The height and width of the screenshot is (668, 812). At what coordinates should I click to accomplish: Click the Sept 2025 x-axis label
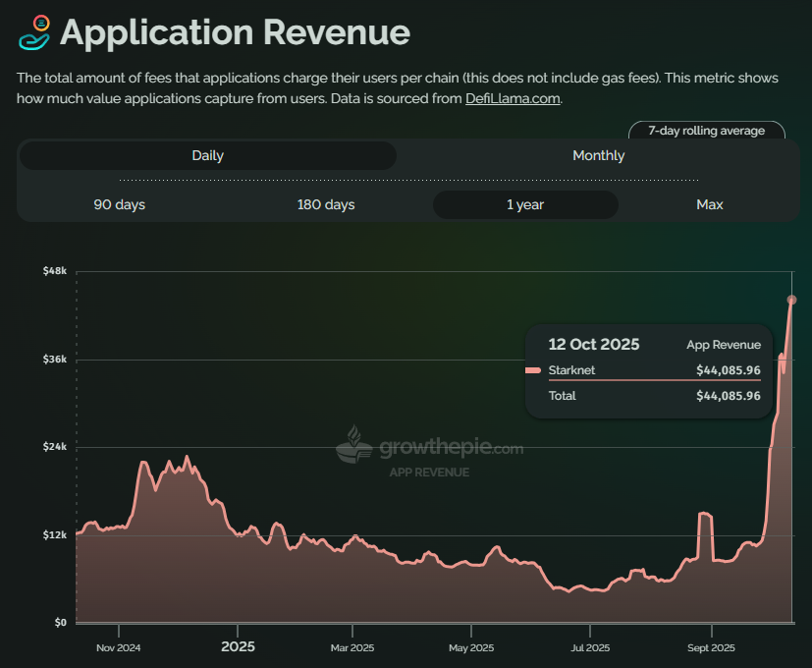tap(711, 647)
